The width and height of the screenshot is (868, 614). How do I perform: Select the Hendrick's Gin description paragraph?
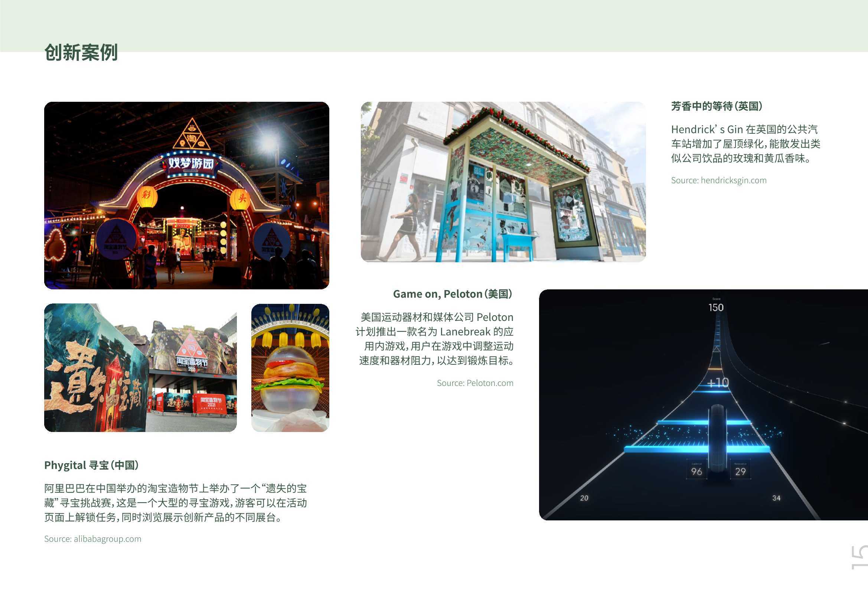[x=745, y=144]
